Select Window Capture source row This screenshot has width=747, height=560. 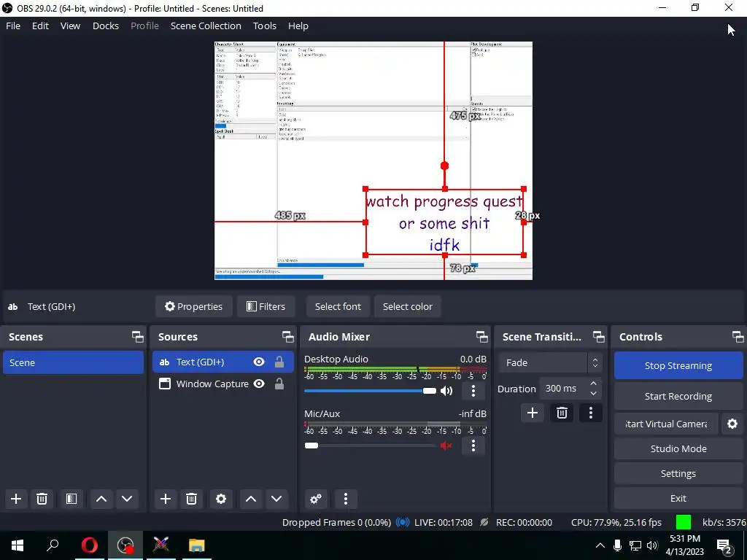point(222,384)
